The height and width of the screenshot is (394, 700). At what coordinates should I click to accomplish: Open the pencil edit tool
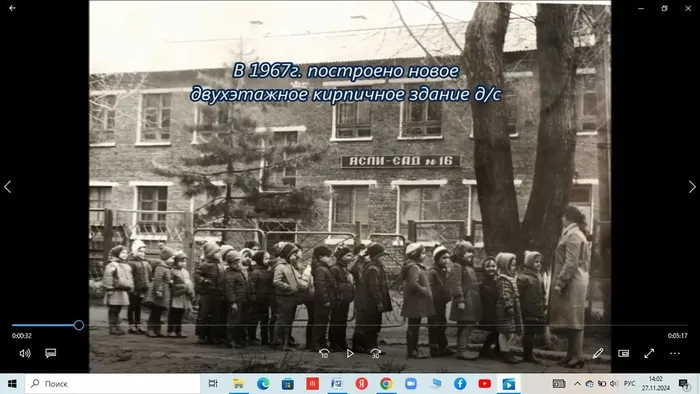pyautogui.click(x=598, y=353)
